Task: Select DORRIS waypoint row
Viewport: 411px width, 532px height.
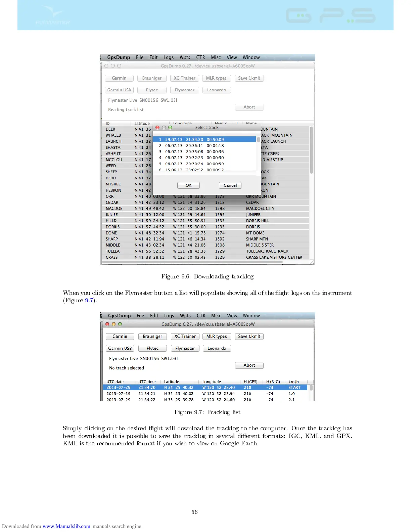Action: tap(205, 227)
